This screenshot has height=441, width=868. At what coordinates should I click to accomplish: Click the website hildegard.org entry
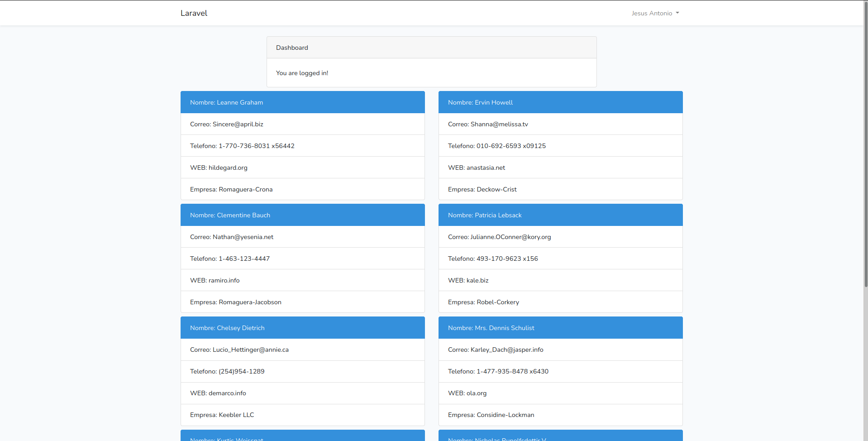[219, 167]
